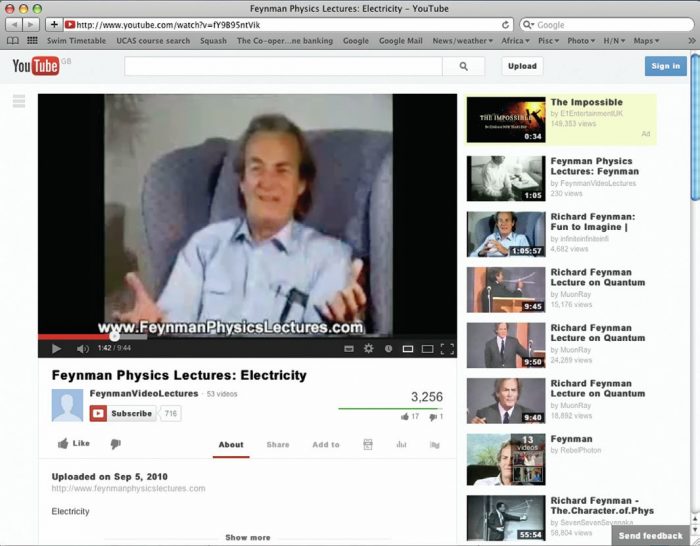Click the red Subscribe button
This screenshot has width=700, height=546.
click(123, 413)
